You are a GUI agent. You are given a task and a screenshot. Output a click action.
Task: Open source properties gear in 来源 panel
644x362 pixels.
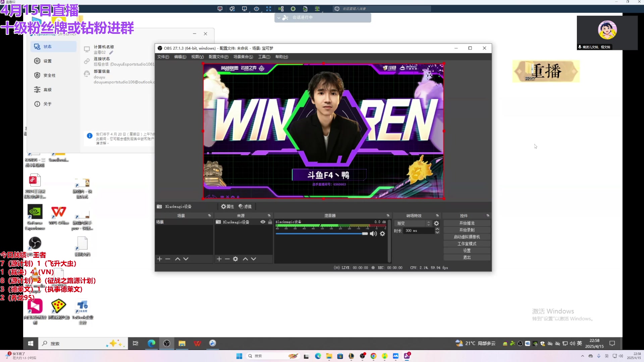(235, 259)
